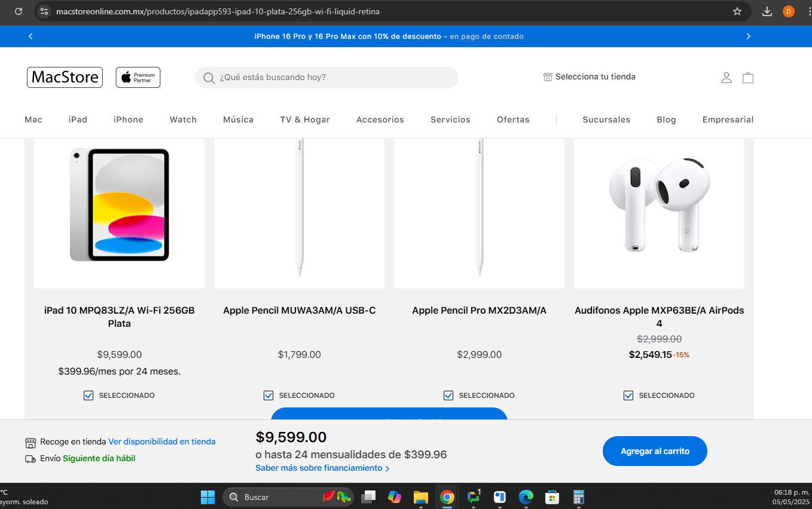
Task: Open the Empresarial link
Action: pyautogui.click(x=728, y=119)
